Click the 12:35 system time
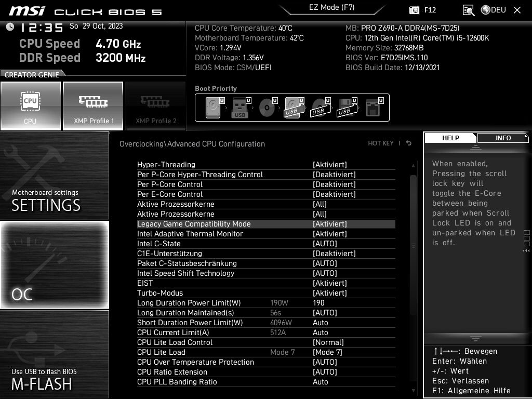 (x=42, y=28)
